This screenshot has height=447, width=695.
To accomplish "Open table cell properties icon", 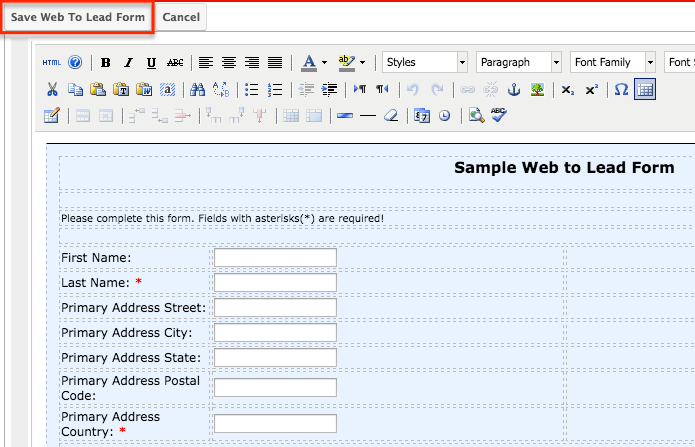I will (x=106, y=116).
